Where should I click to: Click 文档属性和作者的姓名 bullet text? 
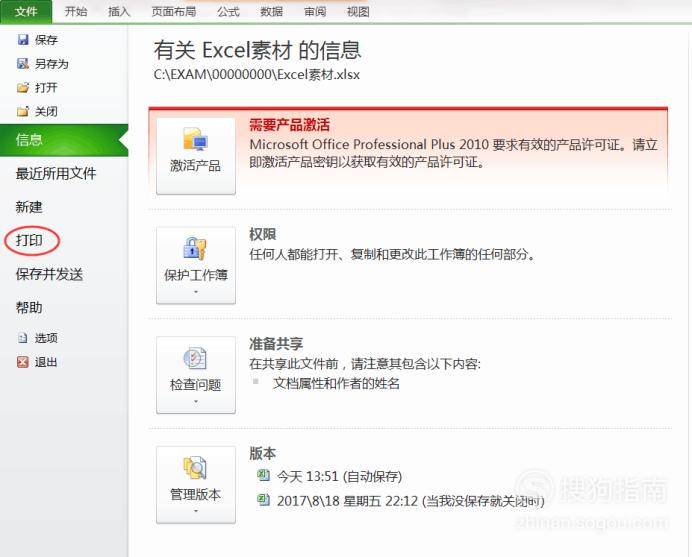click(x=336, y=383)
